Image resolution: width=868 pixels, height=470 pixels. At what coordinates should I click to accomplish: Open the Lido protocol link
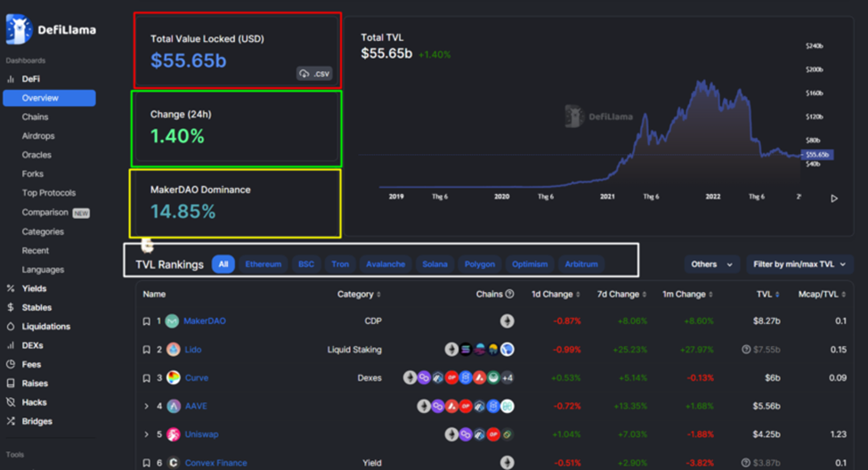tap(192, 350)
